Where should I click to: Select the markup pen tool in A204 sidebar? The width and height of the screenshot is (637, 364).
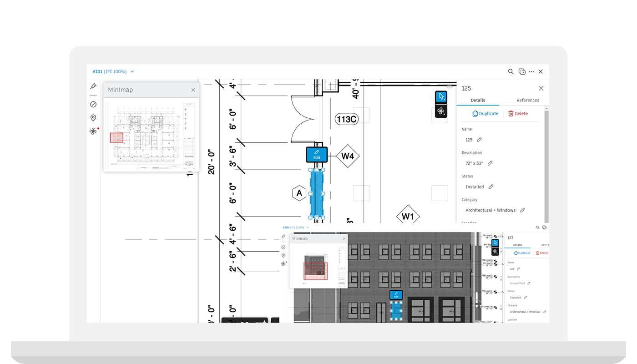[283, 237]
